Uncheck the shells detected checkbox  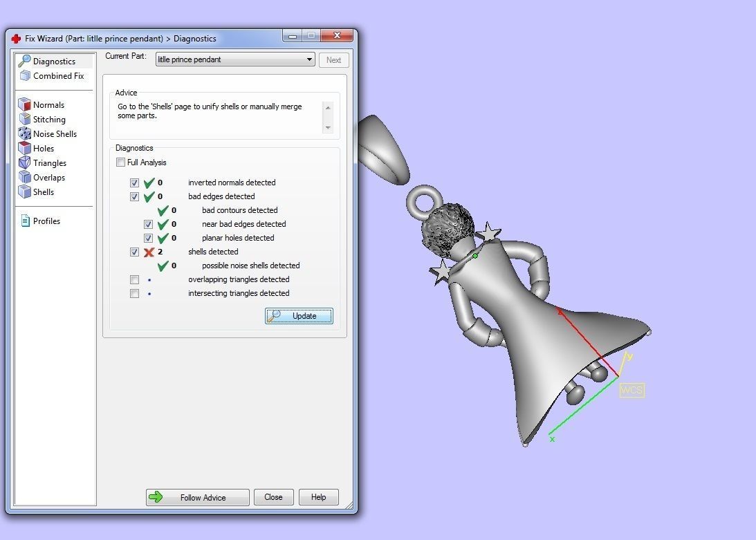click(x=134, y=252)
